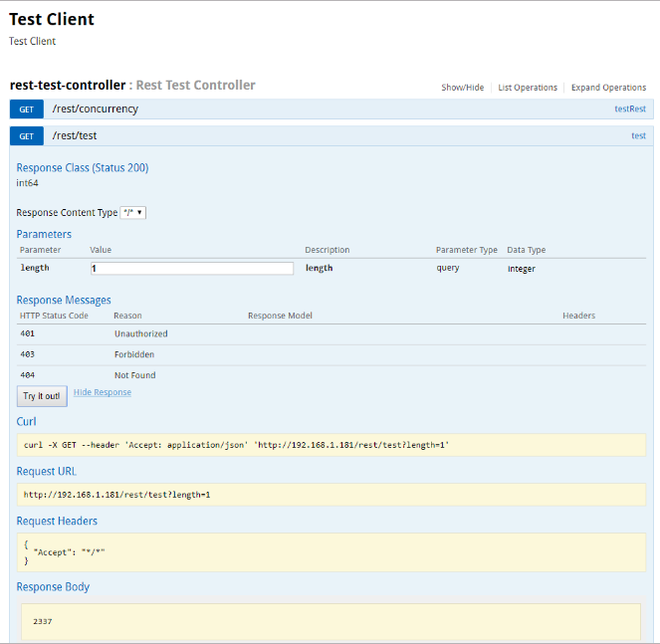Click the 401 status code row

[x=331, y=334]
